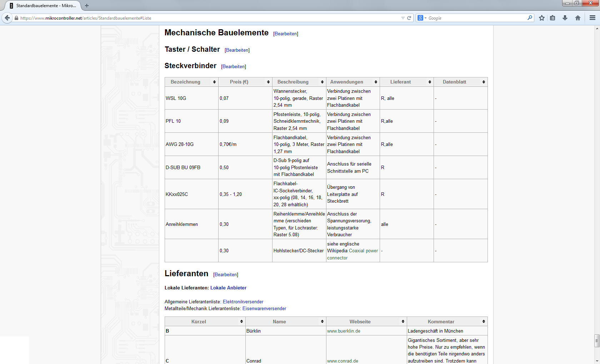
Task: Click the padlock site identity icon
Action: (x=16, y=18)
